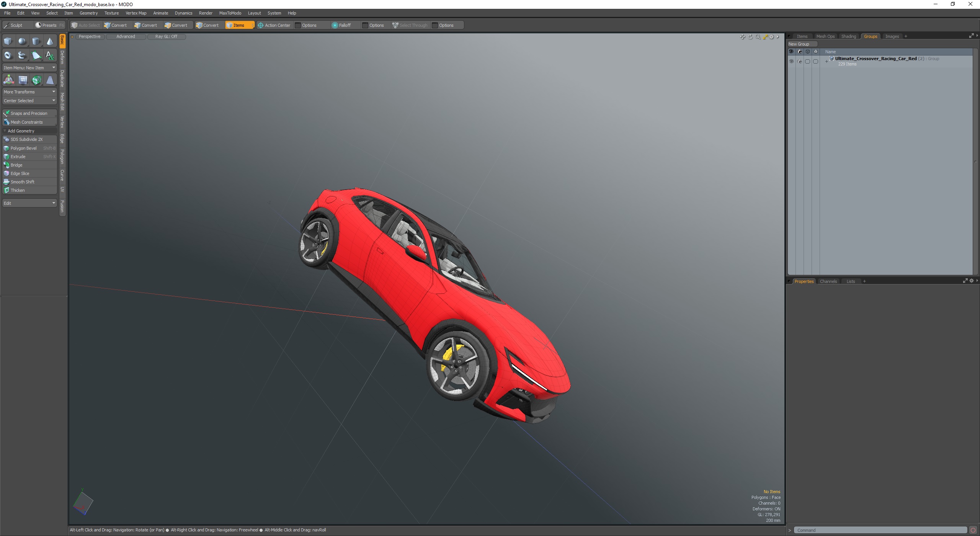Open the Geometry menu
The width and height of the screenshot is (980, 536).
click(88, 13)
